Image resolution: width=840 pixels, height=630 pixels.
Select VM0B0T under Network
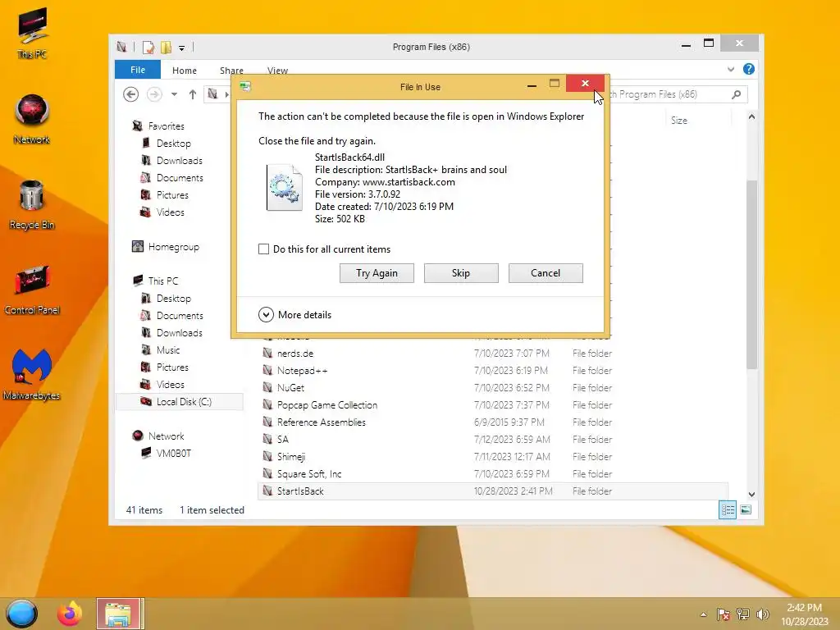173,453
